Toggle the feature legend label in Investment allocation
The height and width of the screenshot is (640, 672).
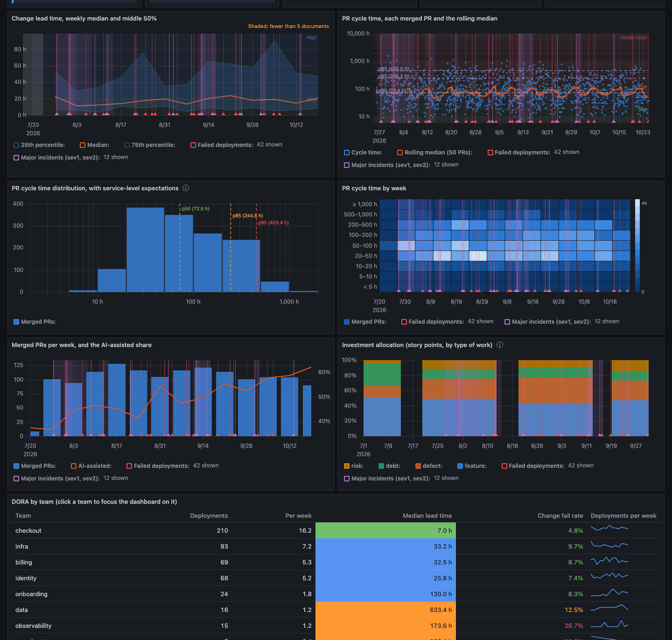click(476, 466)
